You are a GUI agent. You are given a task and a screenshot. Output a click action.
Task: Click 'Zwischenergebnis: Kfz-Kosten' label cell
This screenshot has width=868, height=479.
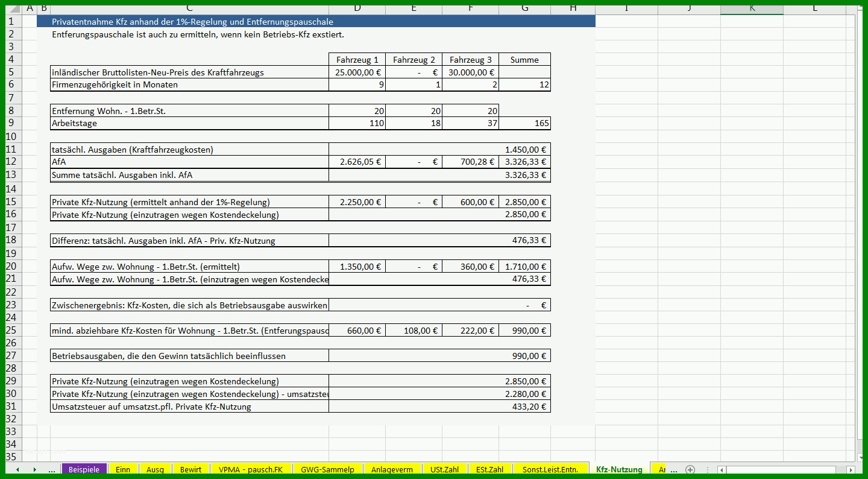pos(189,305)
